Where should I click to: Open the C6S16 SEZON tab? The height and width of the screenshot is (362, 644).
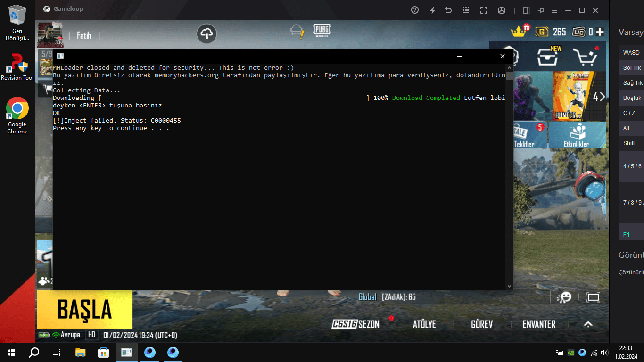[355, 324]
